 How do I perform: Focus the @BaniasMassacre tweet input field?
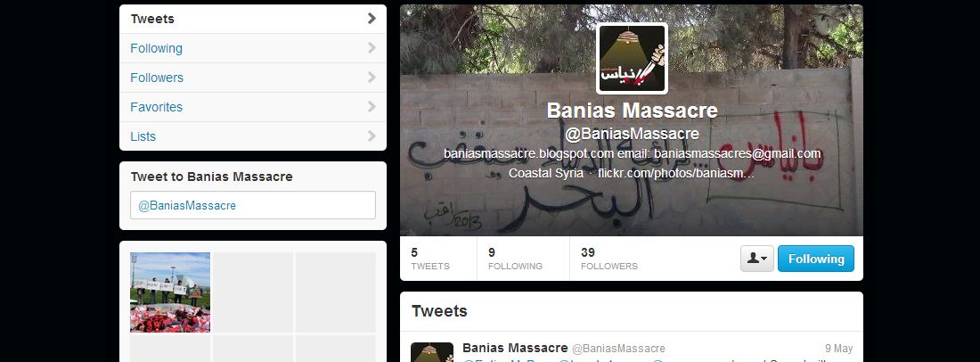coord(252,205)
